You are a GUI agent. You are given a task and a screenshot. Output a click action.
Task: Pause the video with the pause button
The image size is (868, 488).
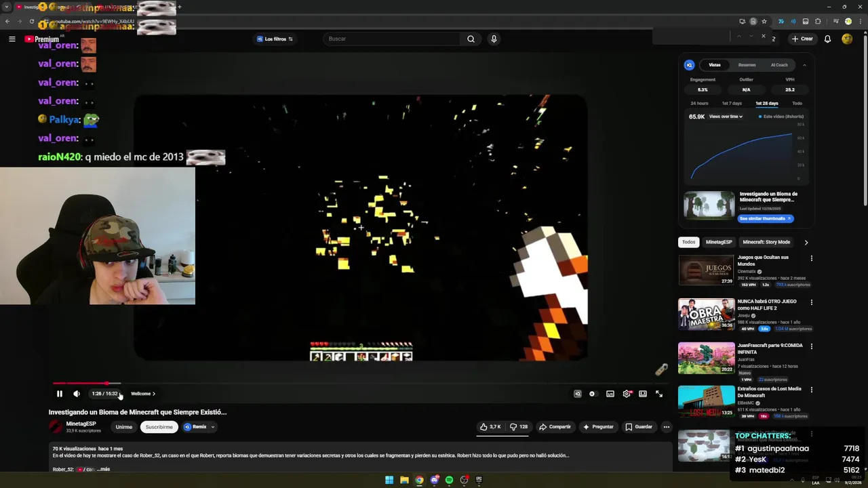tap(60, 394)
